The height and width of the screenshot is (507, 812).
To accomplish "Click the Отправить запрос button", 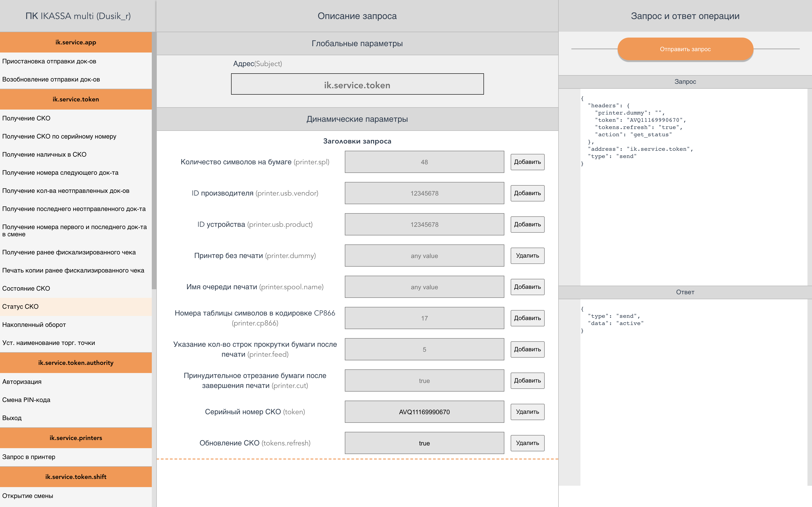I will (685, 49).
